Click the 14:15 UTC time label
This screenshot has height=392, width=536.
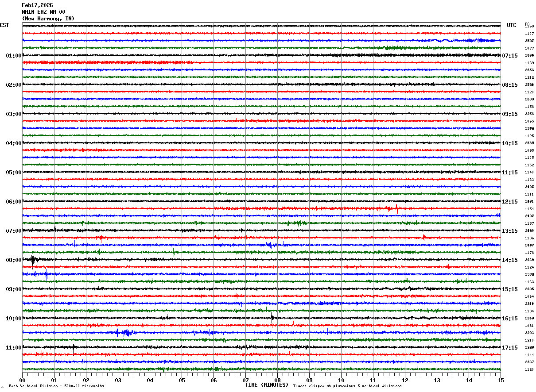(x=510, y=260)
